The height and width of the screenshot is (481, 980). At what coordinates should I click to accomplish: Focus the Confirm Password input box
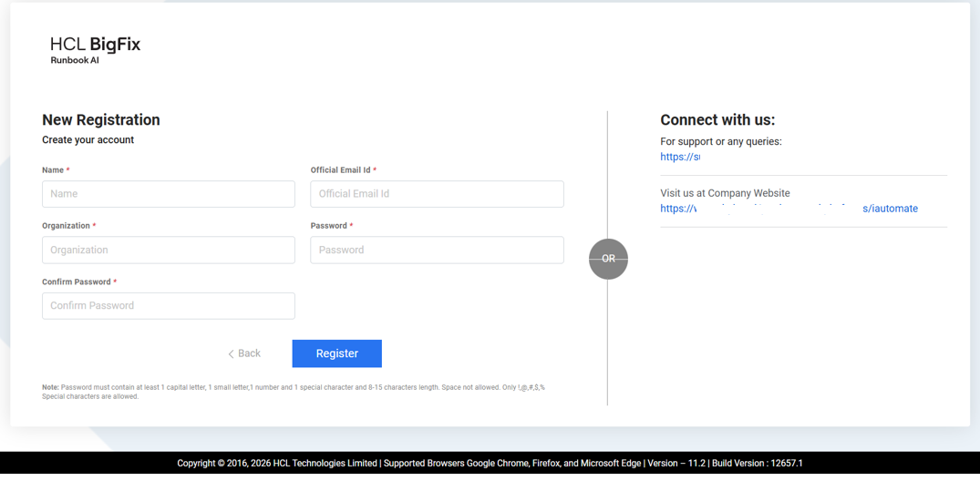[169, 306]
